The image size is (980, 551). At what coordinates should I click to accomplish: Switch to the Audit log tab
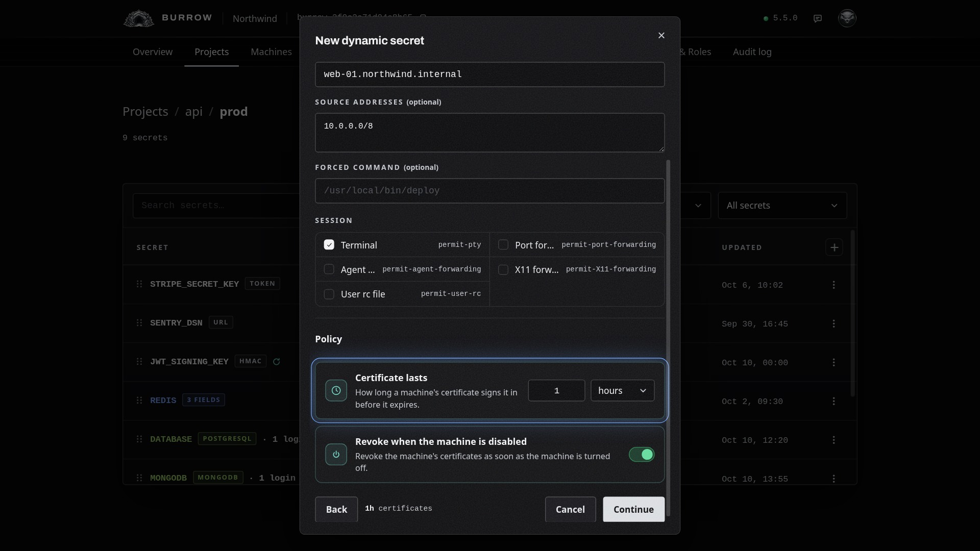click(x=752, y=52)
